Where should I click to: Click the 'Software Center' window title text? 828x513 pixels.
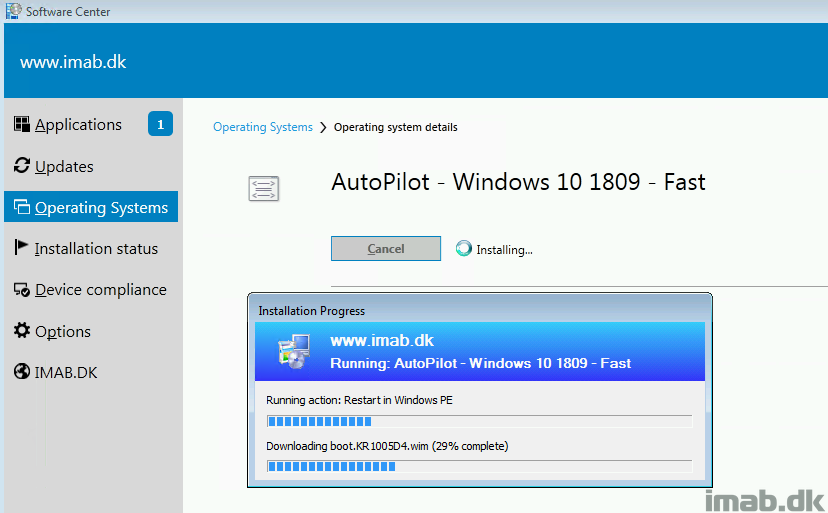68,12
